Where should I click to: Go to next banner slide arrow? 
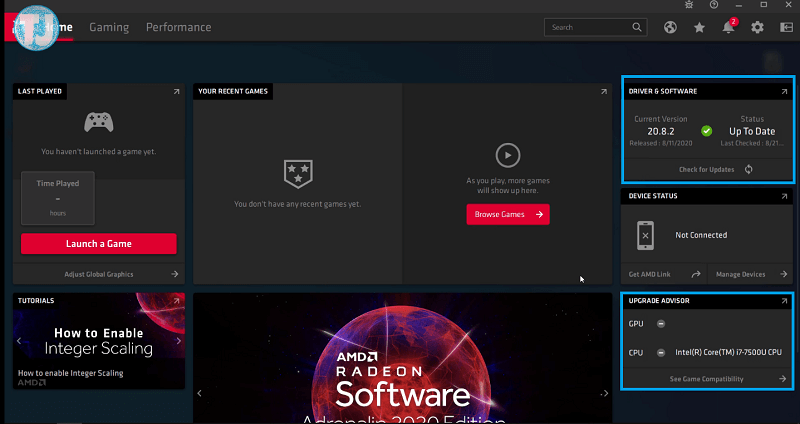605,393
